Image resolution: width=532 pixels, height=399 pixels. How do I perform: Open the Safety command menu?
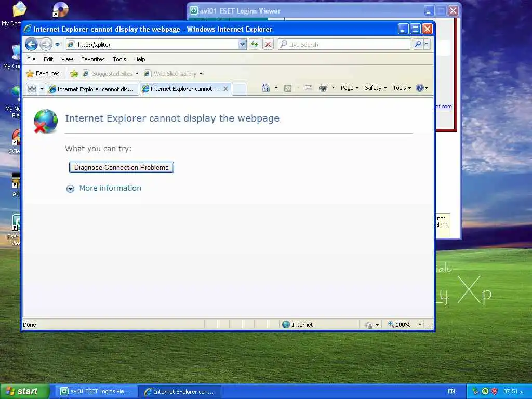point(376,88)
